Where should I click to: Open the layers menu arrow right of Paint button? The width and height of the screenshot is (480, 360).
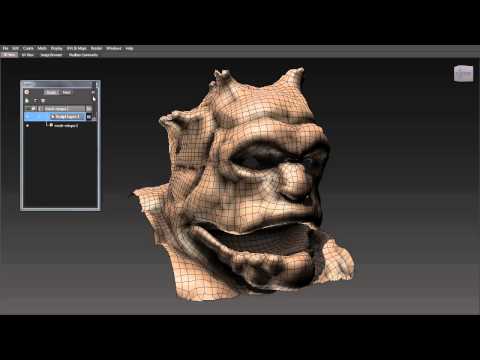tap(93, 92)
